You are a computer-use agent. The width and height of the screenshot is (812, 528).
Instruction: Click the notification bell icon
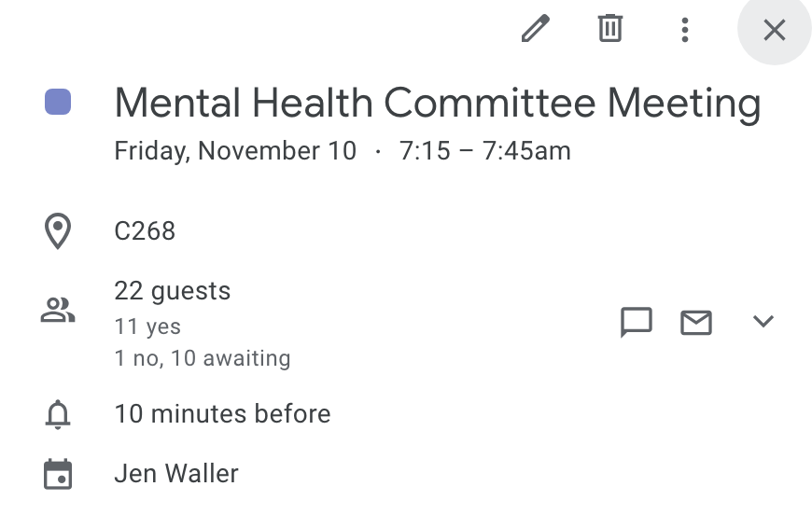tap(58, 414)
